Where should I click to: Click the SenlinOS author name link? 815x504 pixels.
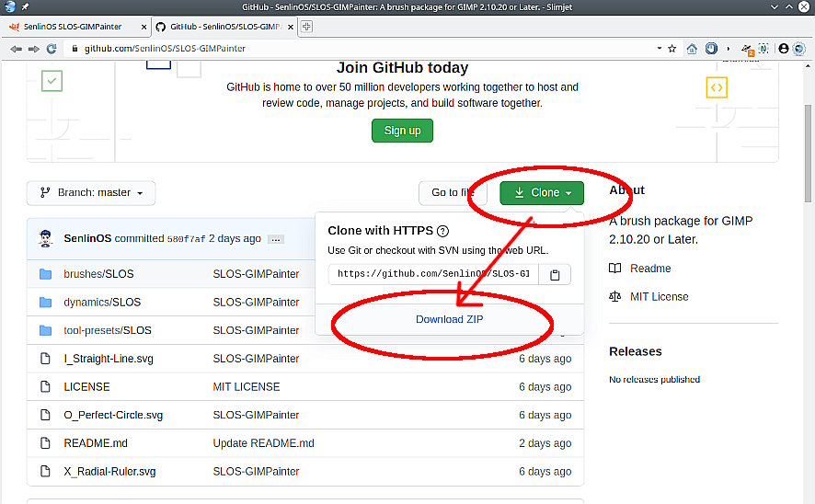pyautogui.click(x=87, y=238)
